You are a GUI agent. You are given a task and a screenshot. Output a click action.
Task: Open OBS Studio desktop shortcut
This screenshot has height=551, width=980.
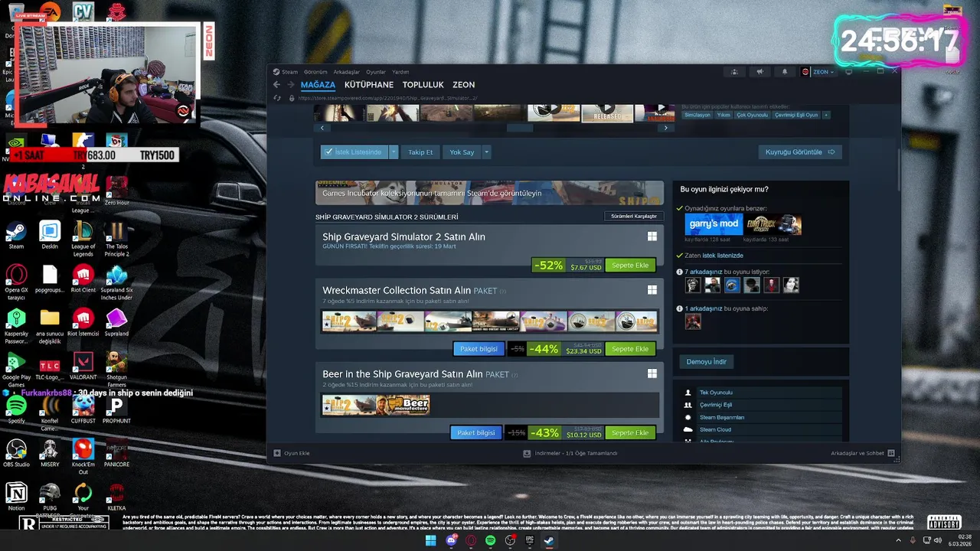16,453
